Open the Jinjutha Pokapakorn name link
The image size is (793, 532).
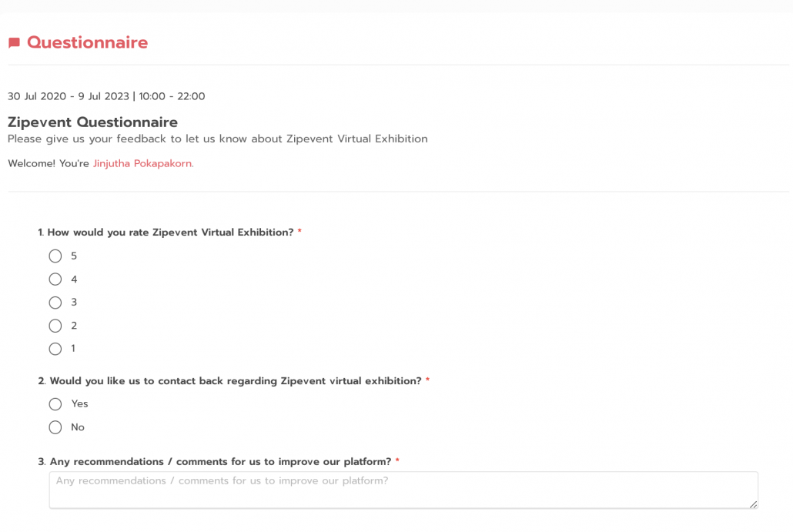click(x=143, y=164)
